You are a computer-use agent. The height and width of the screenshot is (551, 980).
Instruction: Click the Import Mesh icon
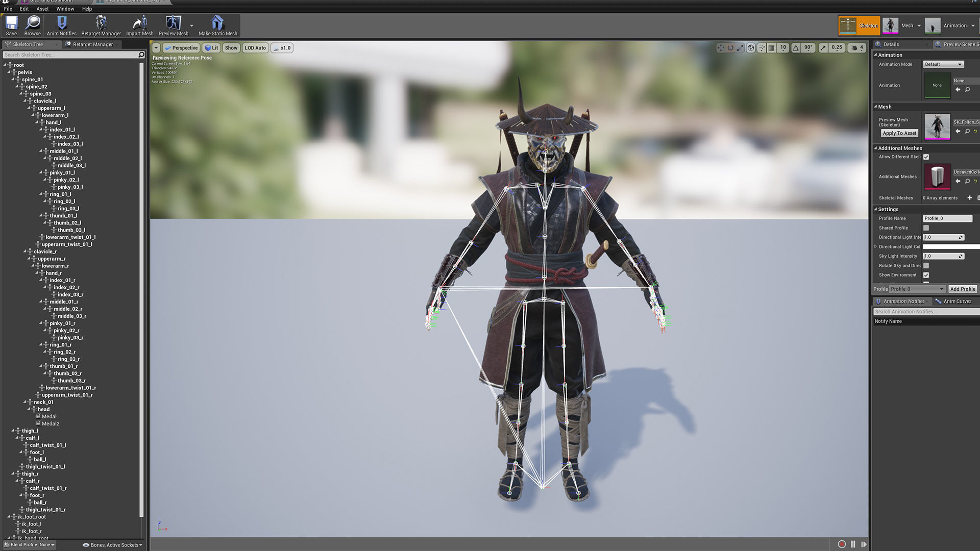[x=139, y=26]
